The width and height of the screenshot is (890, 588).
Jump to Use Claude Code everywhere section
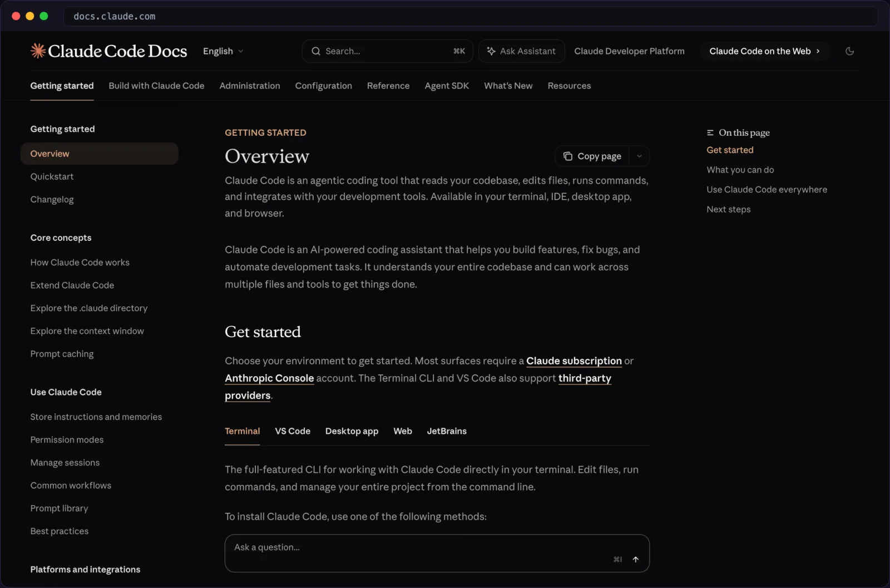tap(767, 189)
